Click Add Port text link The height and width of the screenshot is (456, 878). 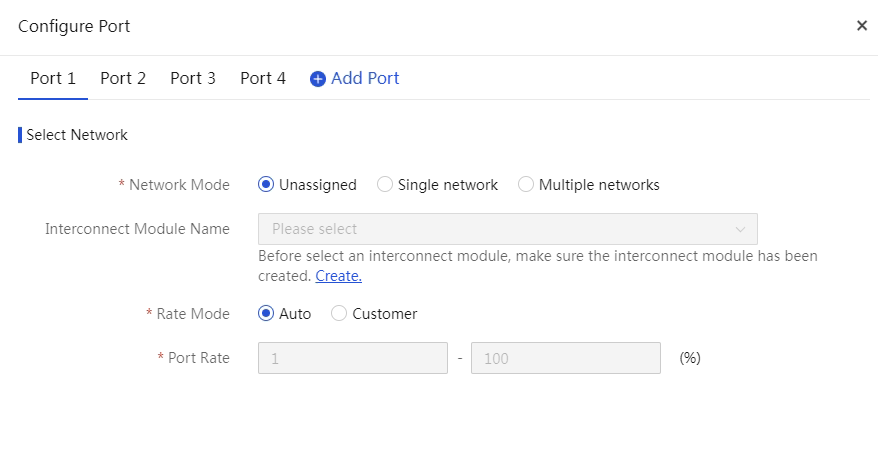(365, 78)
